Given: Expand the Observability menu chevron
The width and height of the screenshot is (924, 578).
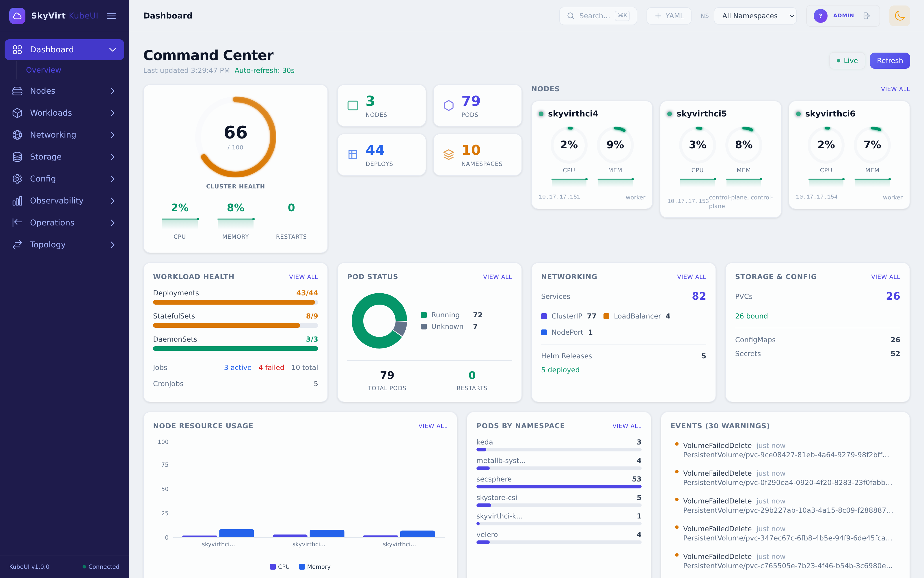Looking at the screenshot, I should coord(113,201).
